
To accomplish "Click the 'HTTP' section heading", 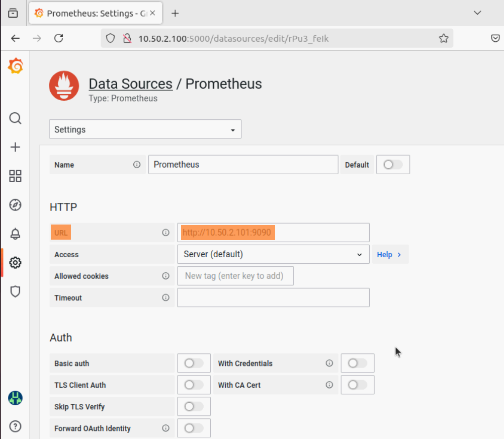I will coord(63,207).
